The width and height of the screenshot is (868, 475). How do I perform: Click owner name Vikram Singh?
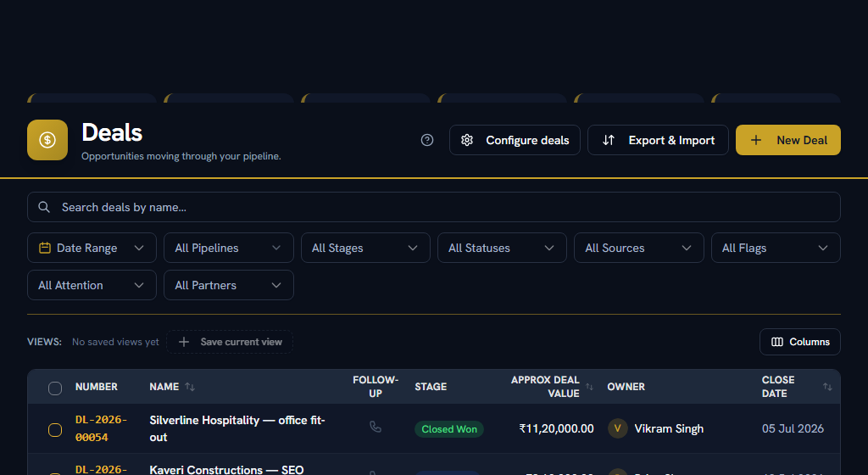(669, 428)
